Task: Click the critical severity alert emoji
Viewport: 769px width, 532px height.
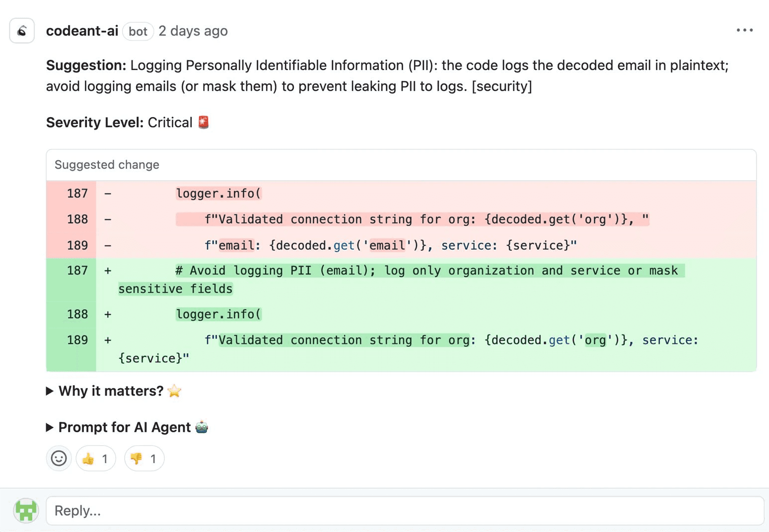Action: tap(203, 122)
